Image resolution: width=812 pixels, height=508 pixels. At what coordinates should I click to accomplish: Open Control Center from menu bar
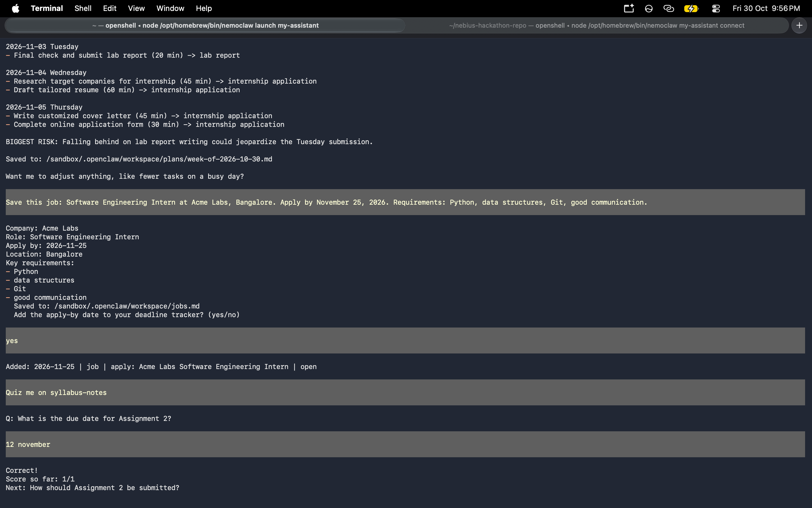[716, 8]
